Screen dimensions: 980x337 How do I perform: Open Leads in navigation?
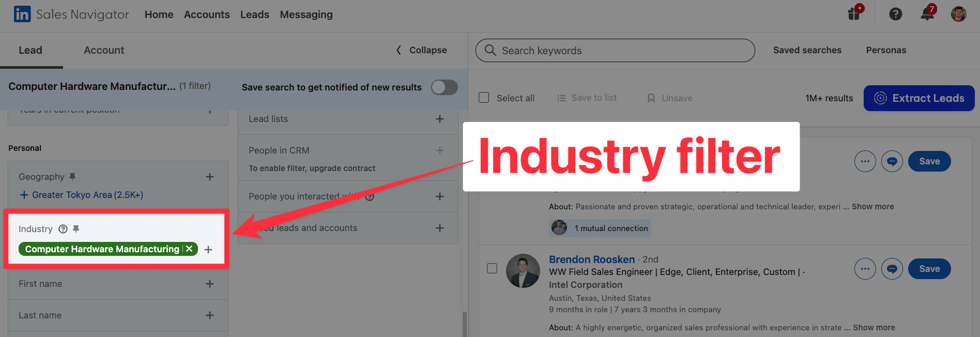point(255,14)
